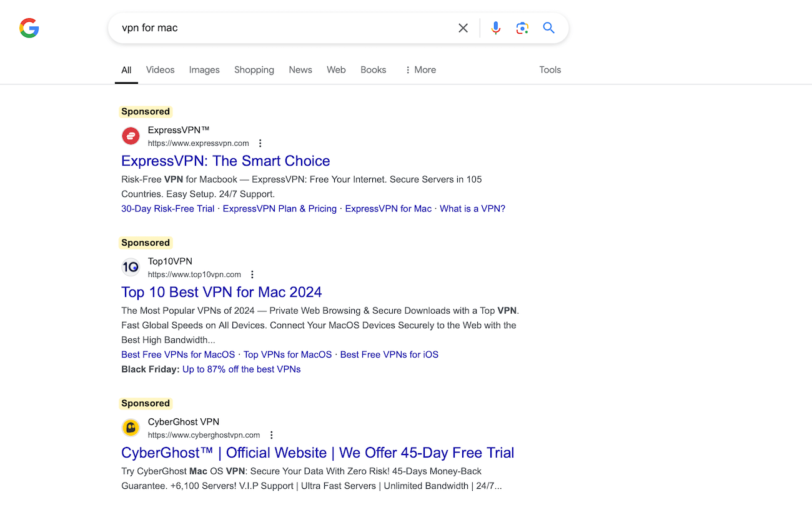Open 'Best Free VPNs for MacOS' sitelink
812x507 pixels.
click(178, 354)
